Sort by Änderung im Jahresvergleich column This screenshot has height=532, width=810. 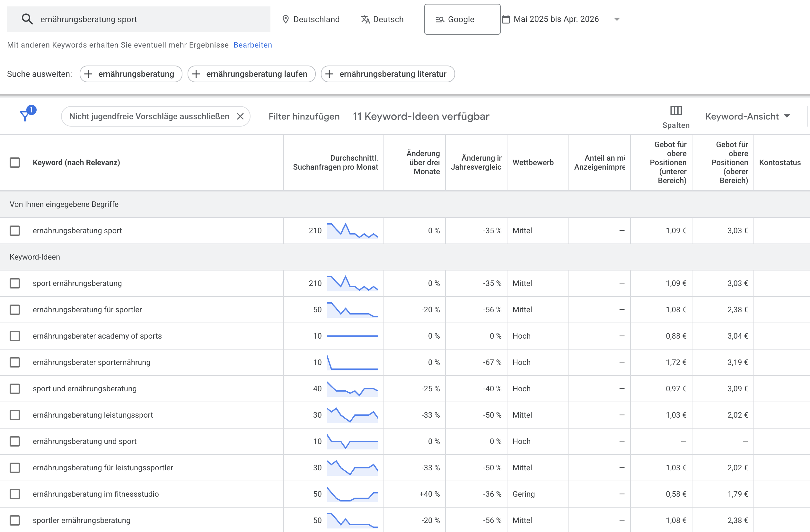pos(476,162)
